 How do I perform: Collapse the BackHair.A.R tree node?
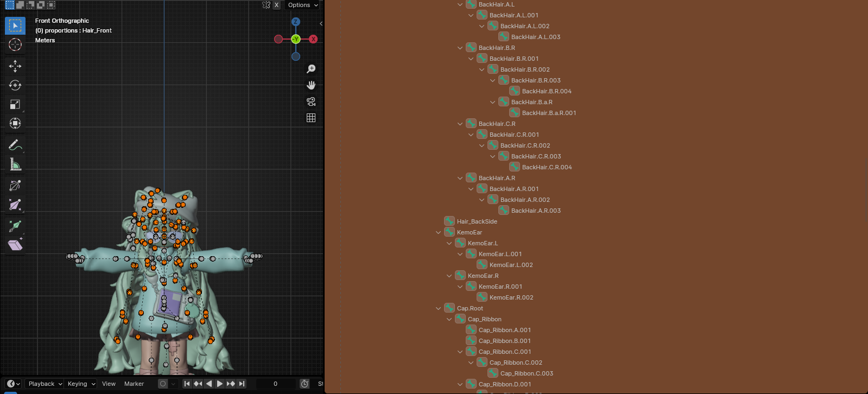[x=460, y=178]
